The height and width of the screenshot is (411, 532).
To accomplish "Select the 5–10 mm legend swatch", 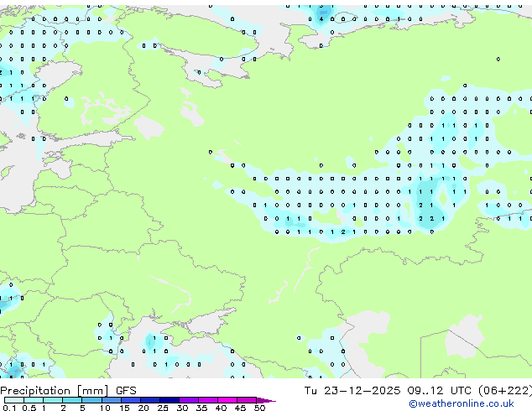I will pos(91,400).
